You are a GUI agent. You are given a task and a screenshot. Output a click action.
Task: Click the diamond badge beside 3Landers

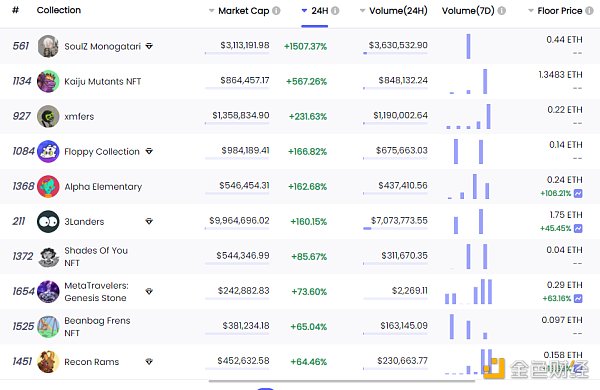[149, 221]
